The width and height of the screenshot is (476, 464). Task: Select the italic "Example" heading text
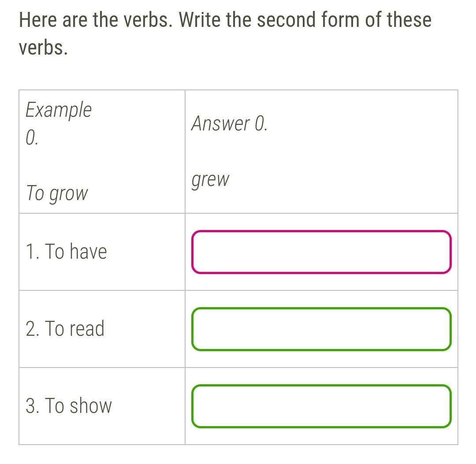(x=58, y=110)
